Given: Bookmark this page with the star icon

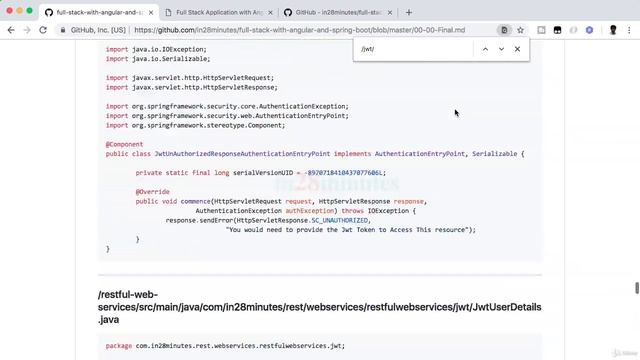Looking at the screenshot, I should click(x=520, y=30).
